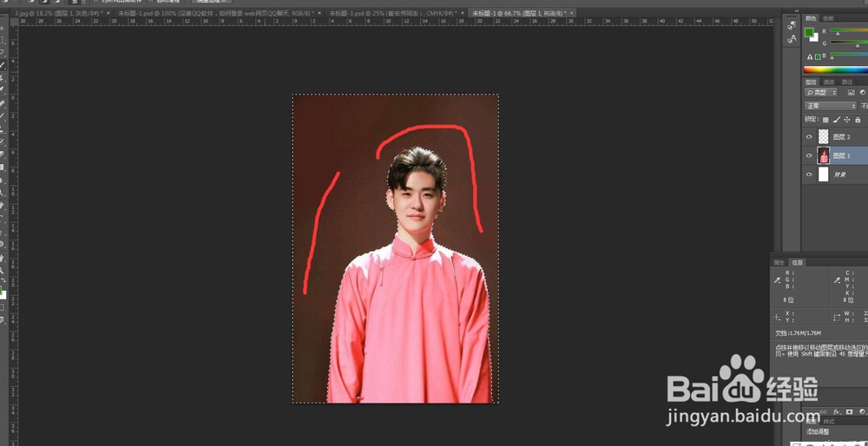Close the 3.jpg document tab
Screen dimensions: 868x446
pos(108,13)
